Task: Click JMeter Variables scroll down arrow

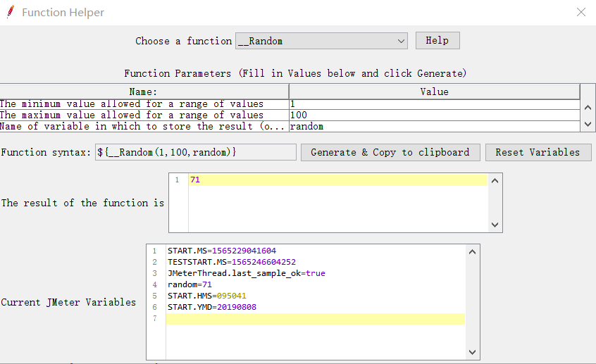Action: coord(473,352)
